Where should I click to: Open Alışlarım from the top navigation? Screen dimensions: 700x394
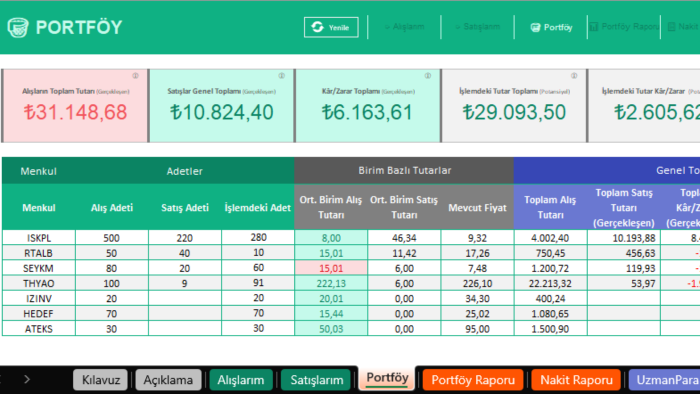pyautogui.click(x=404, y=27)
